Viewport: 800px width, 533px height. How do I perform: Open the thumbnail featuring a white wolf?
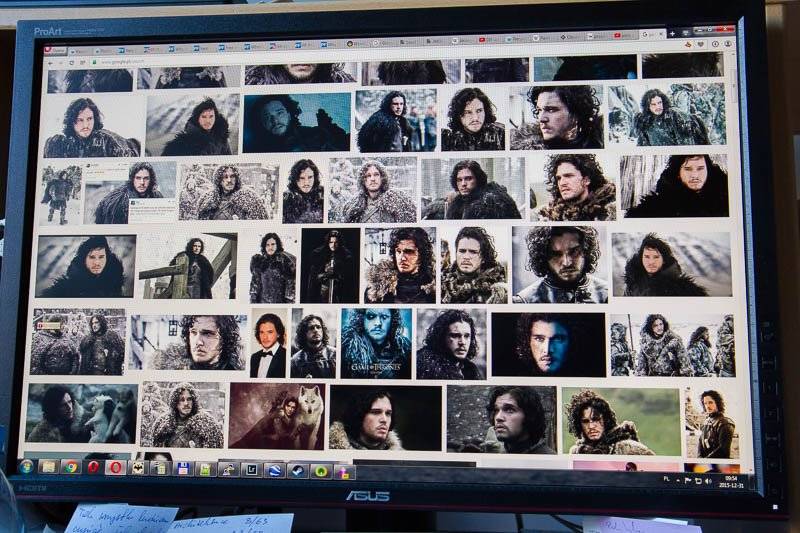tap(276, 416)
